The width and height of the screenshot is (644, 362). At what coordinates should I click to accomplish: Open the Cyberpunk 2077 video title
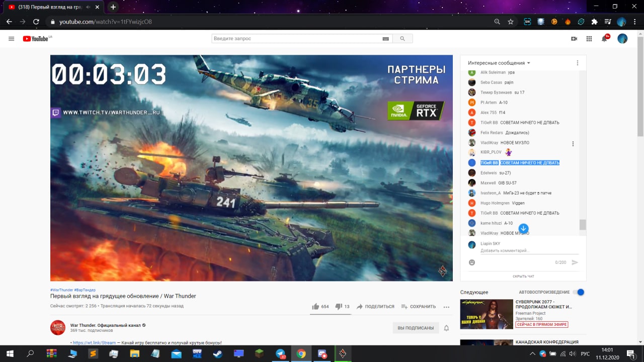pyautogui.click(x=544, y=304)
